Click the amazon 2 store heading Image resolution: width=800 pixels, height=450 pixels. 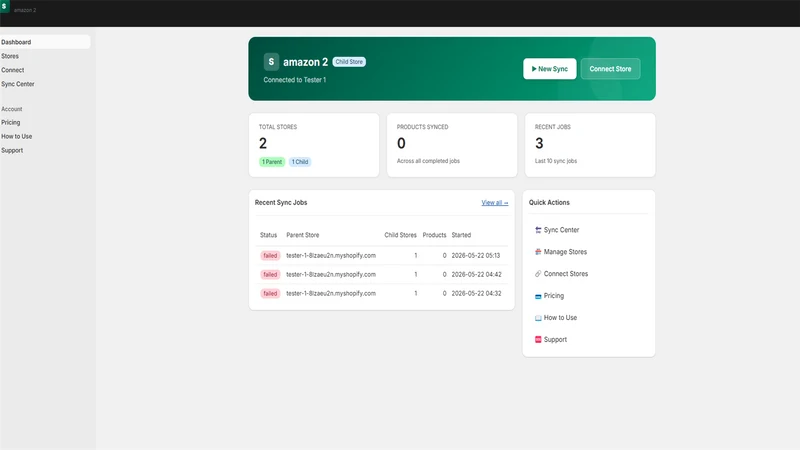click(x=305, y=62)
